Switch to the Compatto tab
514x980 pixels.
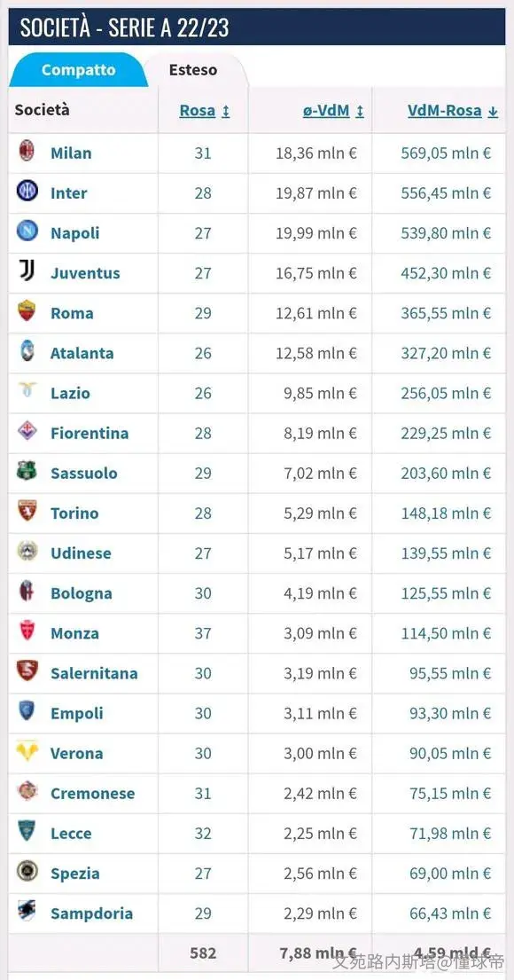[x=78, y=70]
